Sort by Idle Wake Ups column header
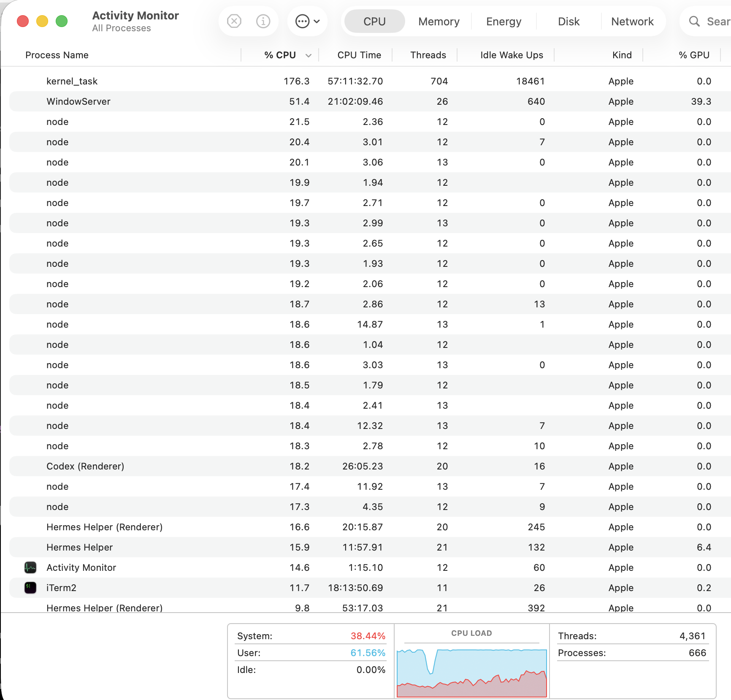 [512, 55]
